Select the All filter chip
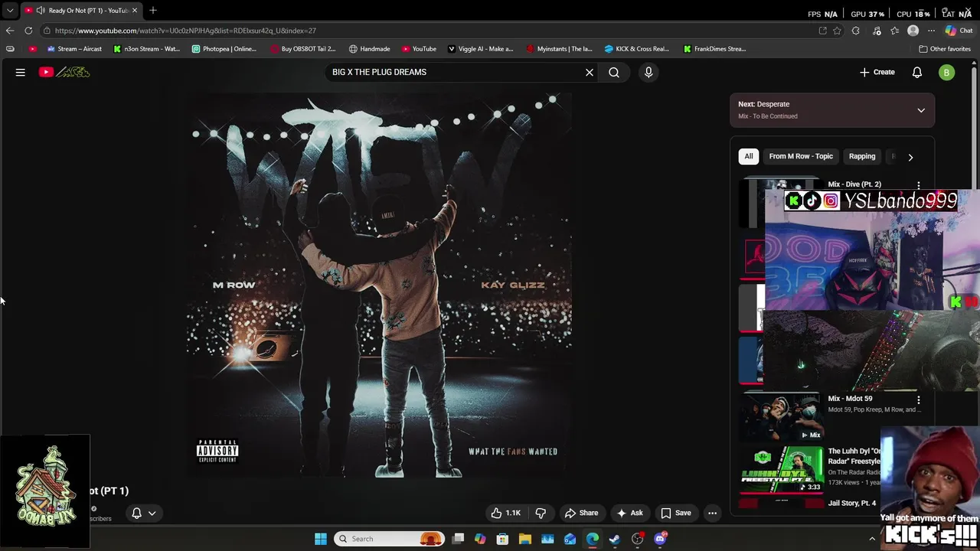 point(749,156)
